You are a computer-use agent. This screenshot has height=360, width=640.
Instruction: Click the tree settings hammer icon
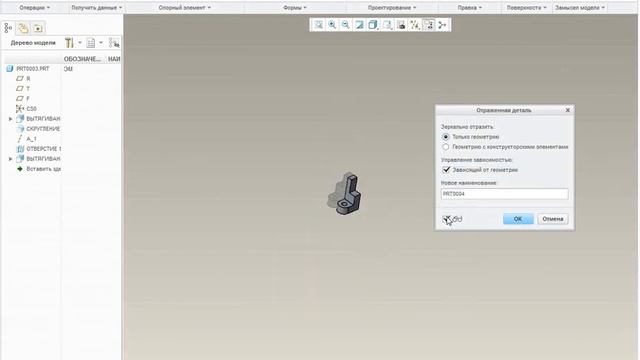(69, 42)
